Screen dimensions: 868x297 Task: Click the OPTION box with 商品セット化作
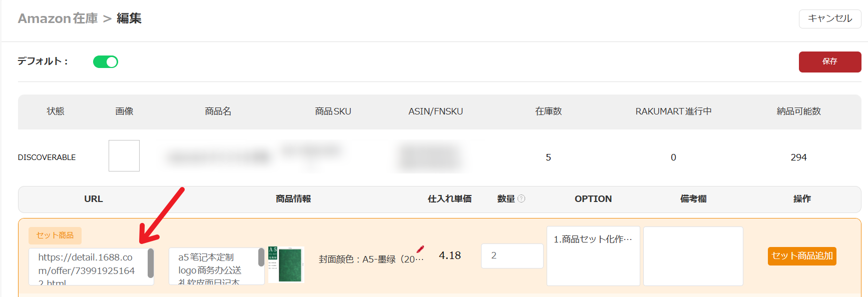[x=593, y=255]
